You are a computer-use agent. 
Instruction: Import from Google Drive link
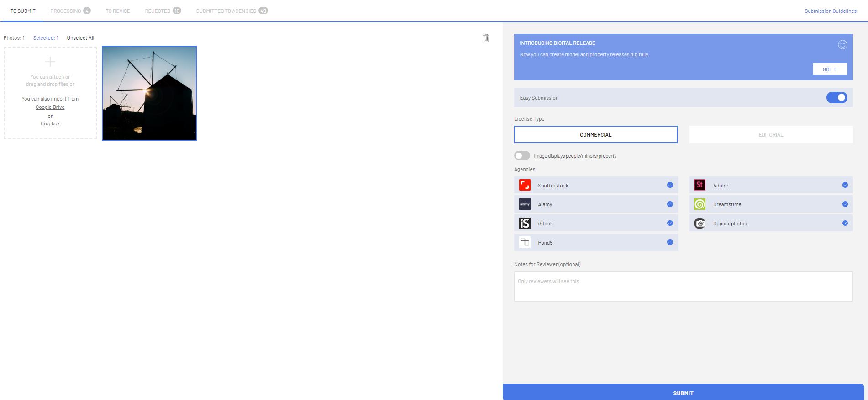(x=50, y=107)
